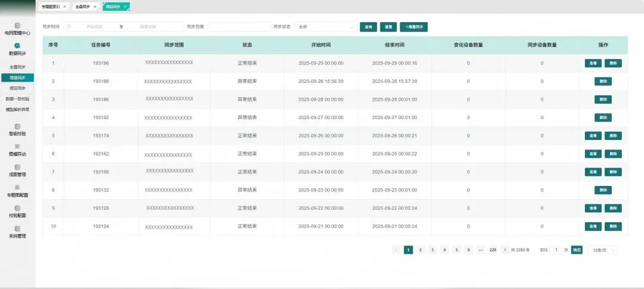View task 193156 details
This screenshot has width=644, height=289.
593,172
